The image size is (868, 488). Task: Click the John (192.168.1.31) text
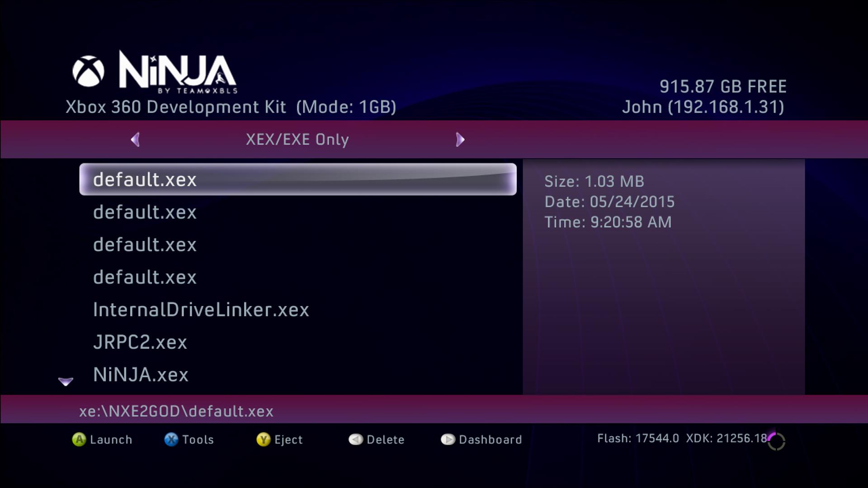click(703, 107)
